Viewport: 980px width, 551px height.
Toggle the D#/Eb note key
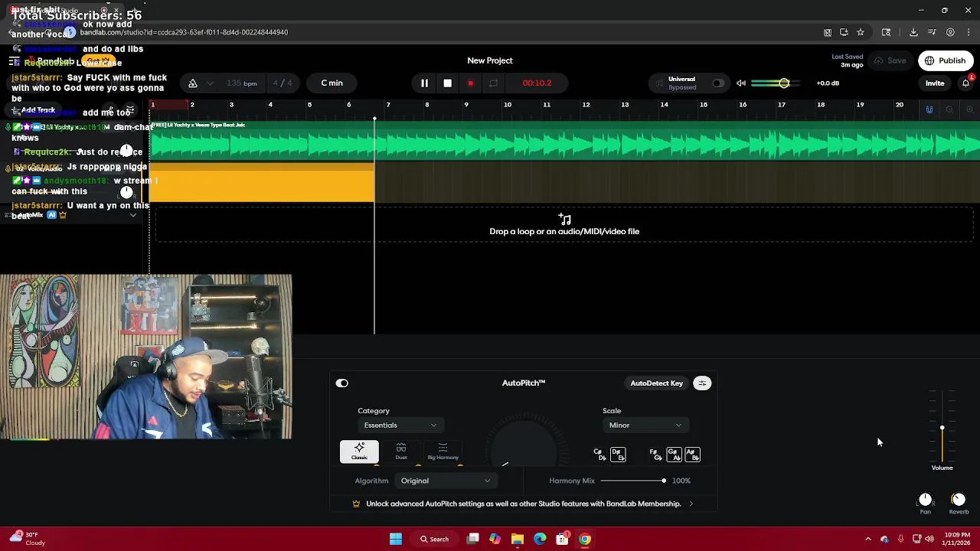[x=618, y=455]
